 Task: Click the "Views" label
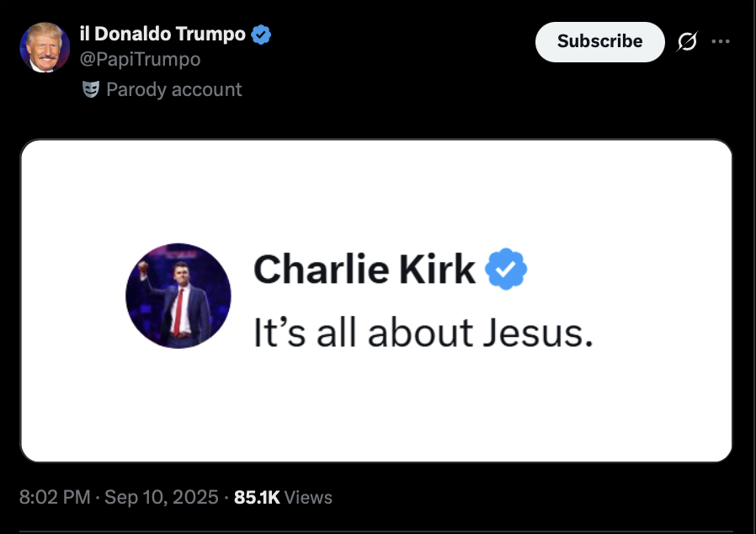(x=309, y=498)
